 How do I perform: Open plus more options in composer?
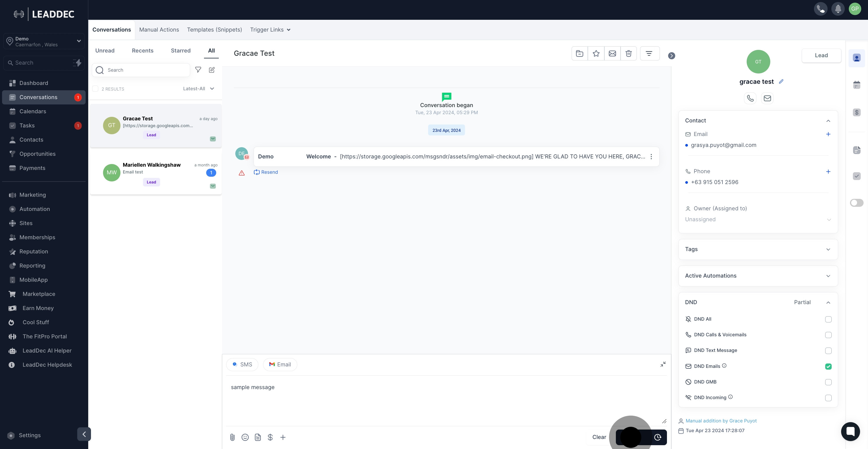(x=283, y=437)
